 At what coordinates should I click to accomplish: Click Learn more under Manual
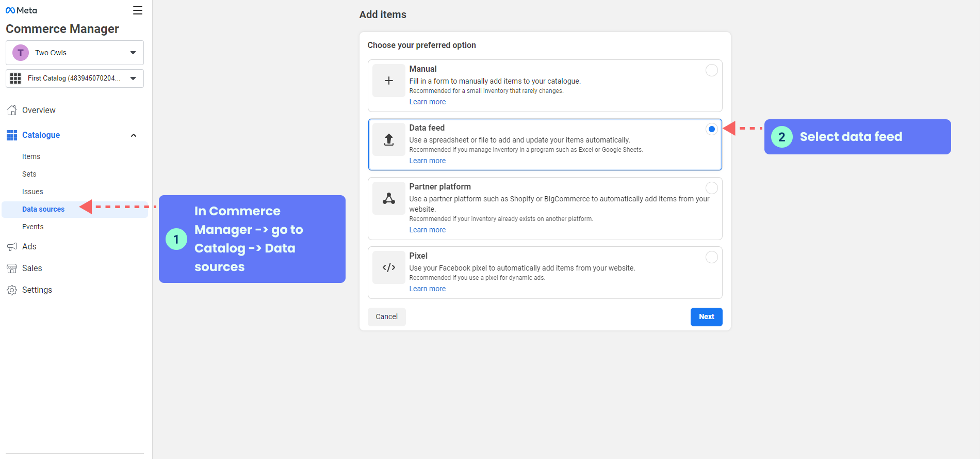pos(428,102)
